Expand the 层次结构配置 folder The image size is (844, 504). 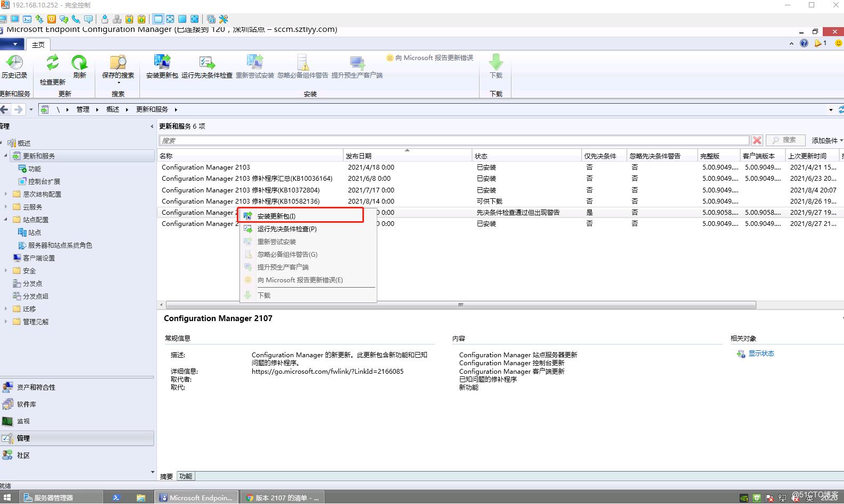6,194
